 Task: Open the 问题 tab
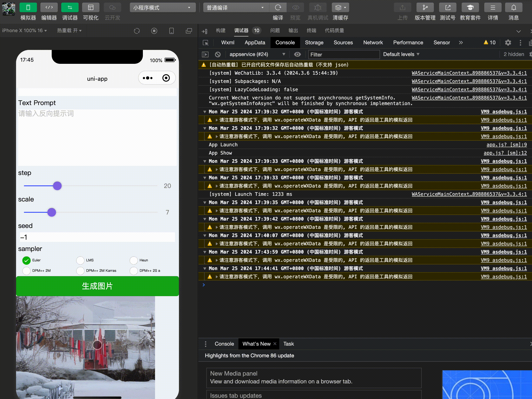tap(275, 31)
